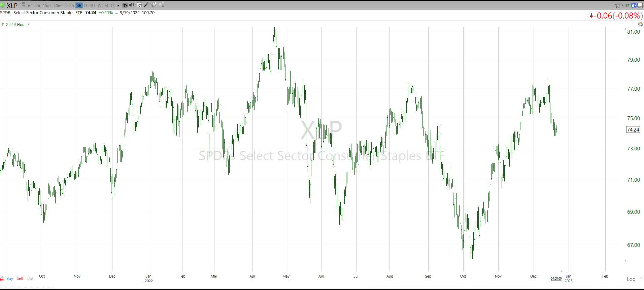Click the Buy link
Image resolution: width=644 pixels, height=290 pixels.
[x=9, y=279]
